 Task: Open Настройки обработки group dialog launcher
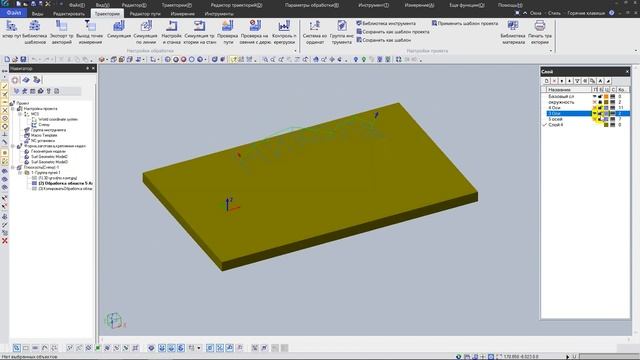coord(296,51)
